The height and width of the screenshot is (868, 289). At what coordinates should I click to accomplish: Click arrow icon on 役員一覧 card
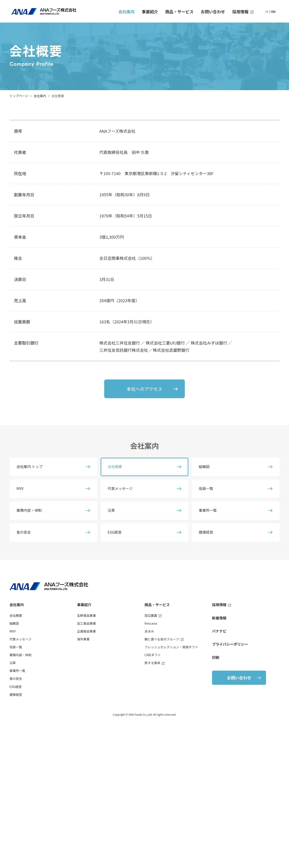tap(270, 489)
